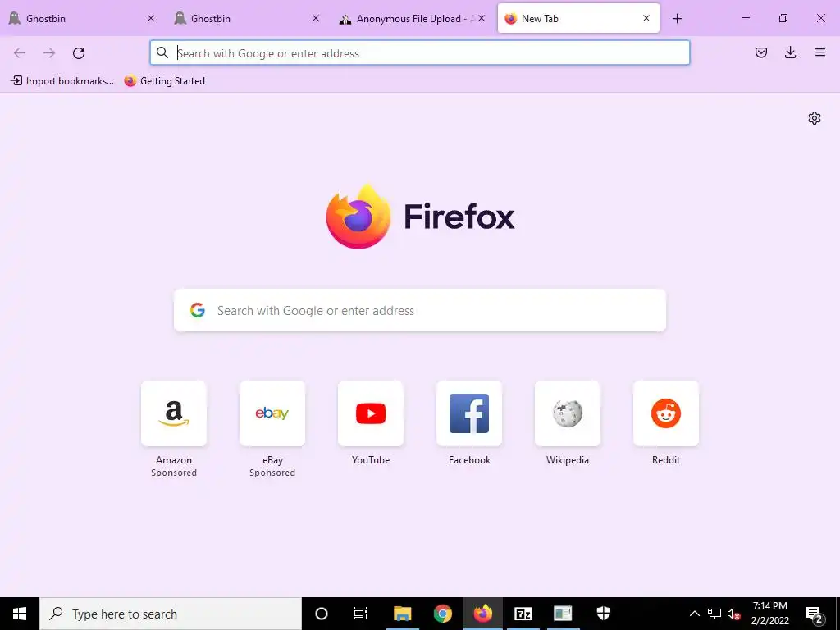Click the muted volume tray icon

(733, 614)
